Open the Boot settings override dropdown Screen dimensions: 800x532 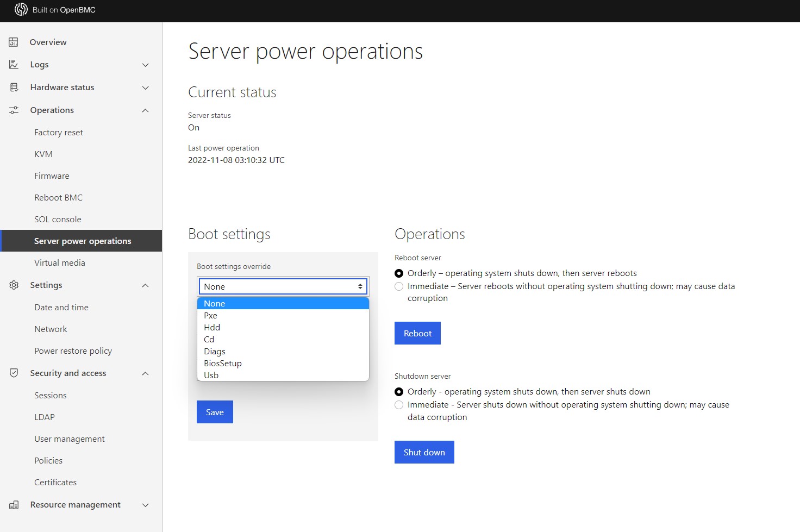tap(283, 286)
